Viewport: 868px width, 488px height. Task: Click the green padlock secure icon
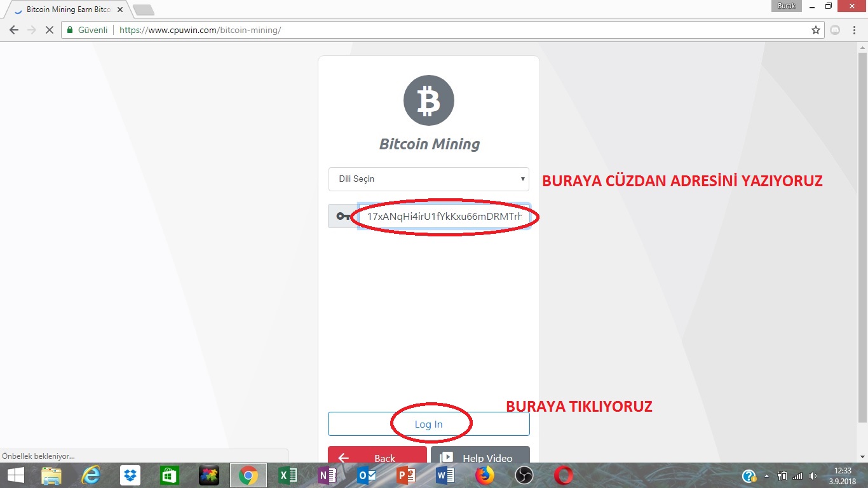pos(70,30)
